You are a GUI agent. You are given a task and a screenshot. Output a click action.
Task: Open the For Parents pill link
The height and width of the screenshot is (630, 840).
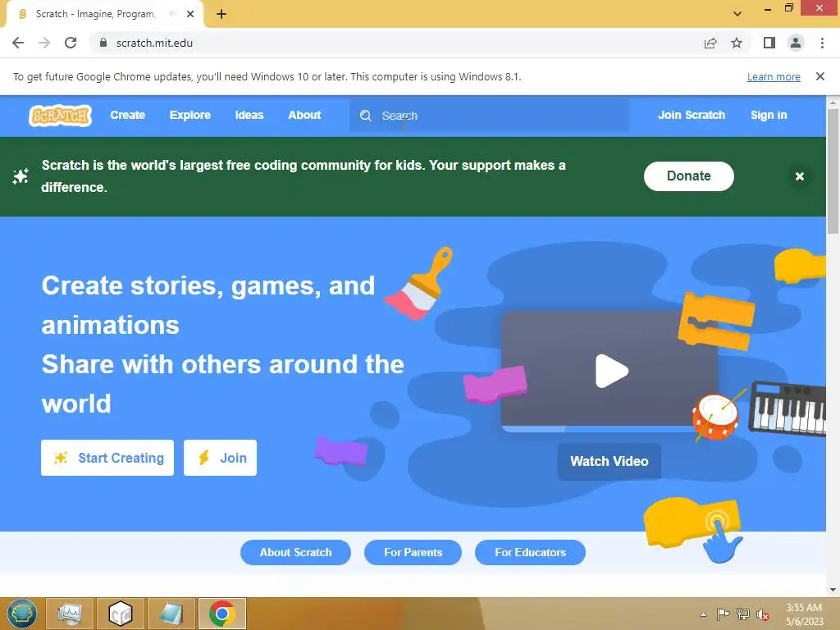click(413, 552)
